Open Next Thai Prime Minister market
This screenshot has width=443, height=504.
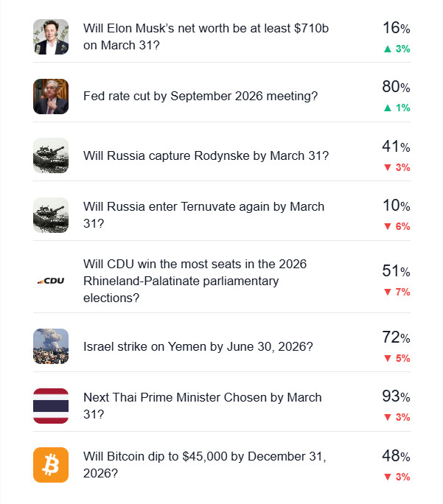pyautogui.click(x=203, y=405)
